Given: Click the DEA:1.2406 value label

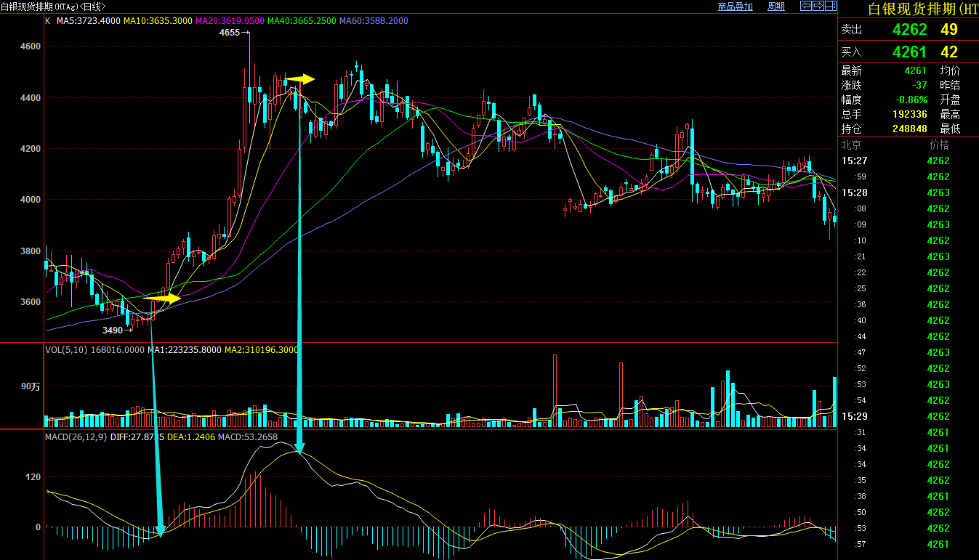Looking at the screenshot, I should point(191,437).
